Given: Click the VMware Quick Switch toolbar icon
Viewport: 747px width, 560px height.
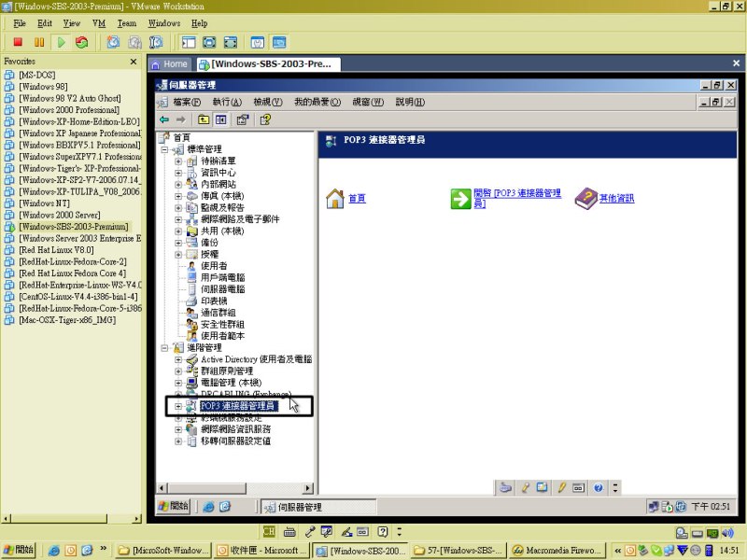Looking at the screenshot, I should (x=230, y=42).
